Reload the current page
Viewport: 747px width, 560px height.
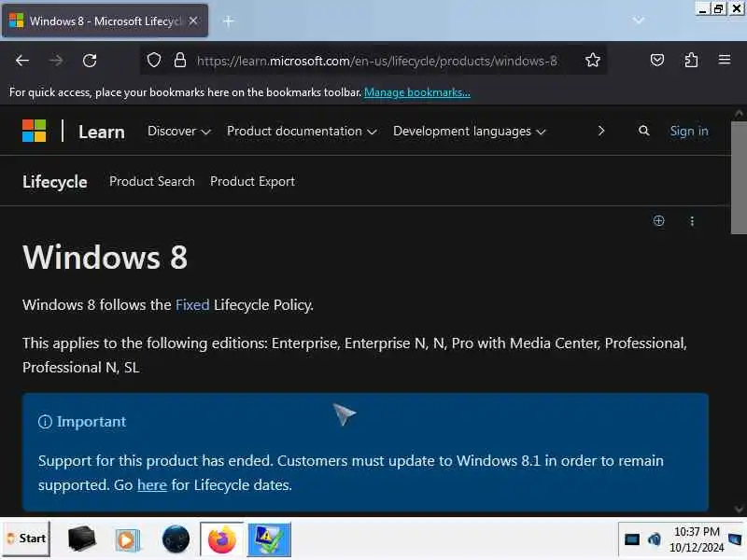pyautogui.click(x=90, y=61)
